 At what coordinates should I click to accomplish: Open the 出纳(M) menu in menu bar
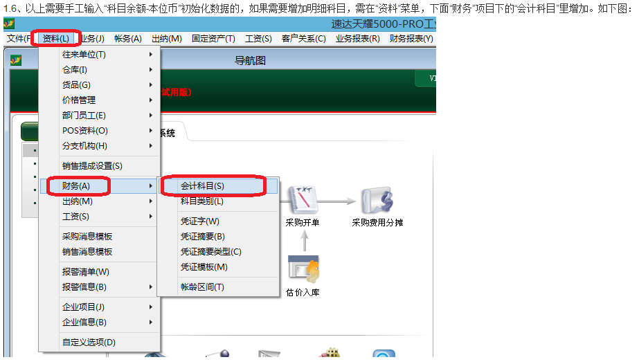pyautogui.click(x=167, y=39)
